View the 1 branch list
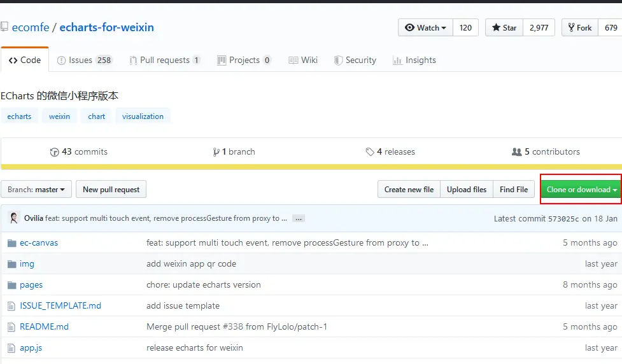The width and height of the screenshot is (622, 364). pos(234,152)
